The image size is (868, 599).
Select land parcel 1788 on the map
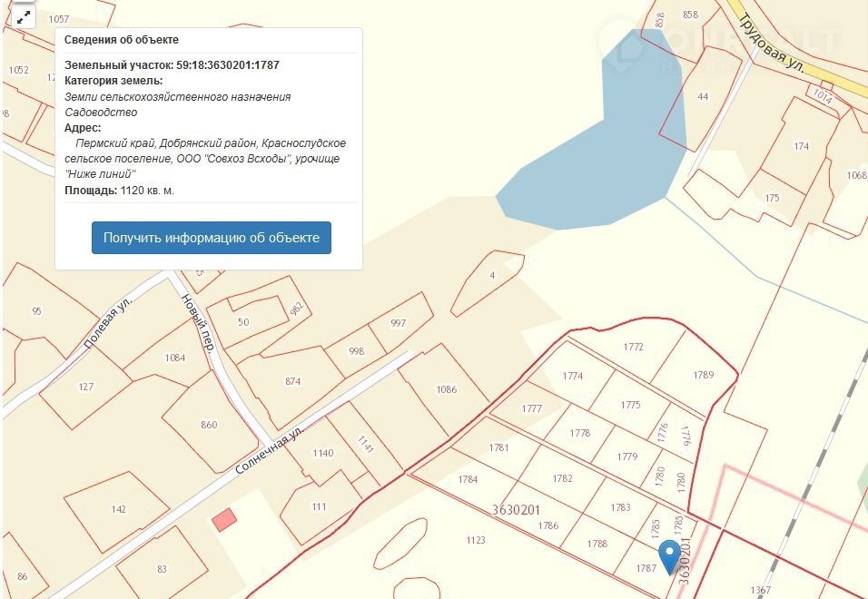(x=597, y=544)
